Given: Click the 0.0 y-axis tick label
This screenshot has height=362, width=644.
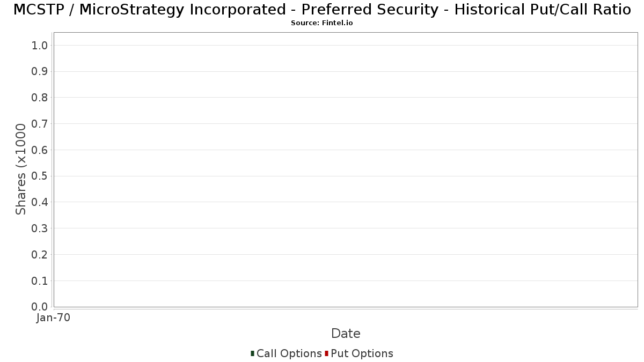Looking at the screenshot, I should [x=40, y=307].
